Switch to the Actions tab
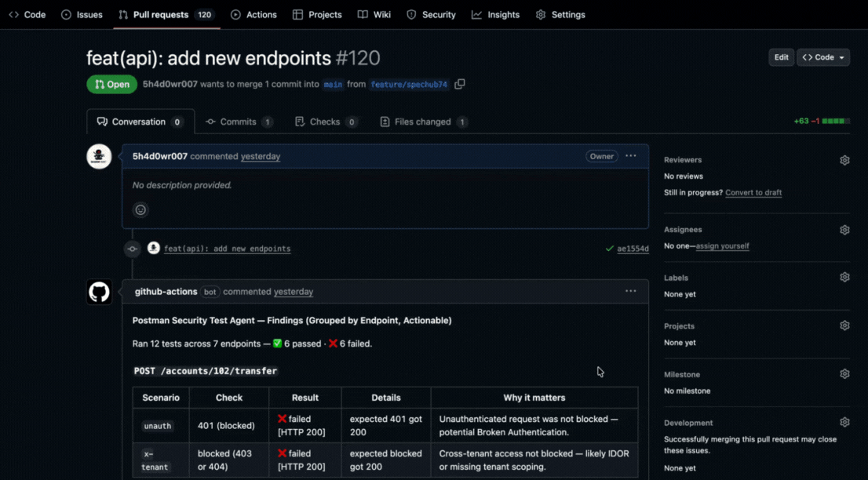 click(253, 15)
